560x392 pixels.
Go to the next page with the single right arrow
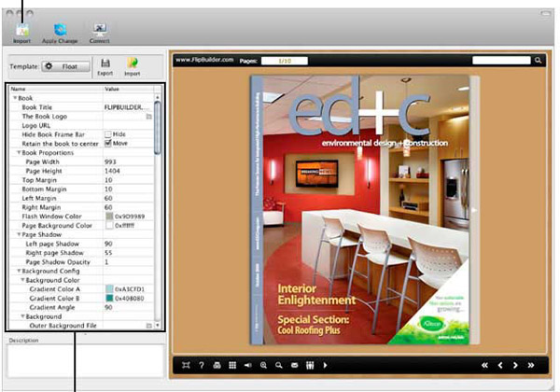click(x=515, y=365)
